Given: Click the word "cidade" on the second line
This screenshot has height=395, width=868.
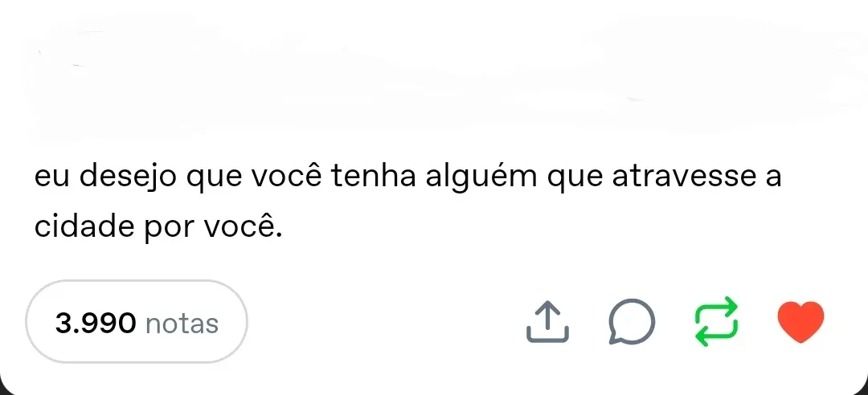Looking at the screenshot, I should point(84,227).
